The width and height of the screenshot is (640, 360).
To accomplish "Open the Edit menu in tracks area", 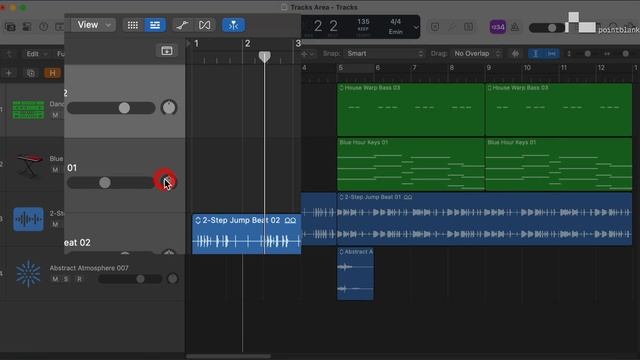I will [x=36, y=54].
